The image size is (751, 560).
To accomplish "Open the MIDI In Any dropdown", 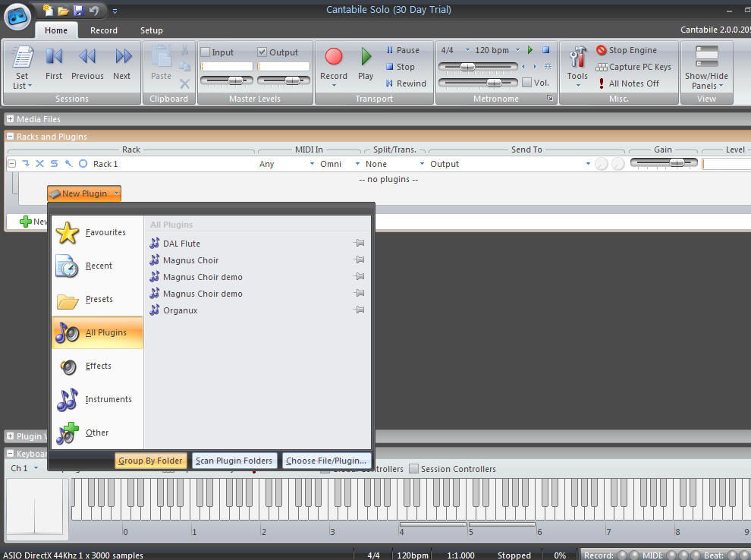I will pos(312,164).
